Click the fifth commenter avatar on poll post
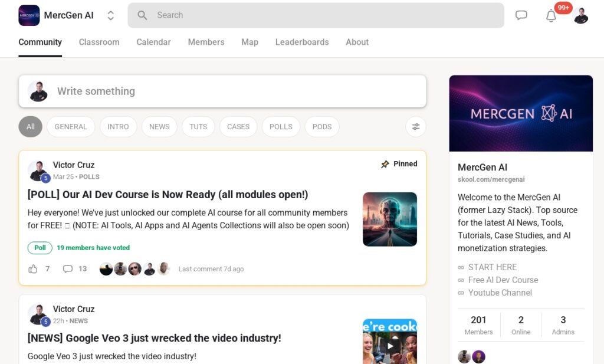Image resolution: width=604 pixels, height=364 pixels. tap(164, 269)
